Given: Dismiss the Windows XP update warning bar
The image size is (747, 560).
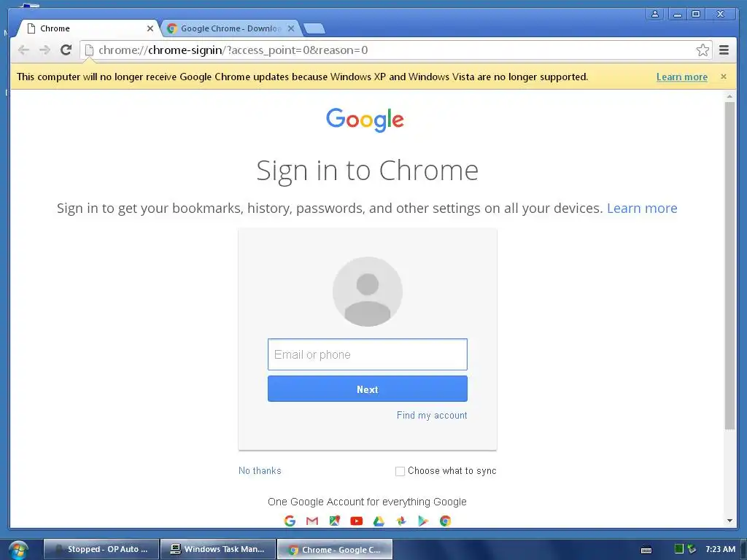Looking at the screenshot, I should pyautogui.click(x=723, y=77).
